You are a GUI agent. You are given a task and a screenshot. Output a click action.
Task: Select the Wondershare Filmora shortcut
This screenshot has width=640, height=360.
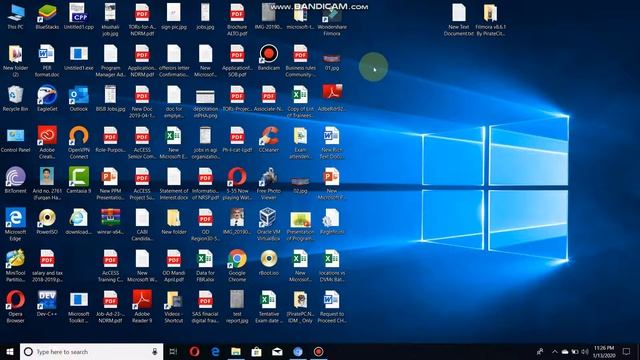(x=332, y=20)
